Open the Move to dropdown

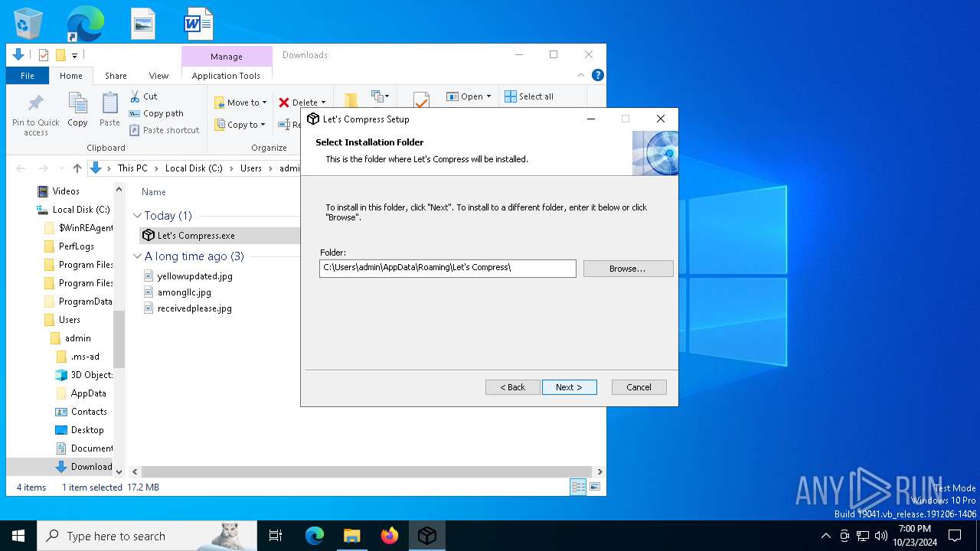[240, 103]
